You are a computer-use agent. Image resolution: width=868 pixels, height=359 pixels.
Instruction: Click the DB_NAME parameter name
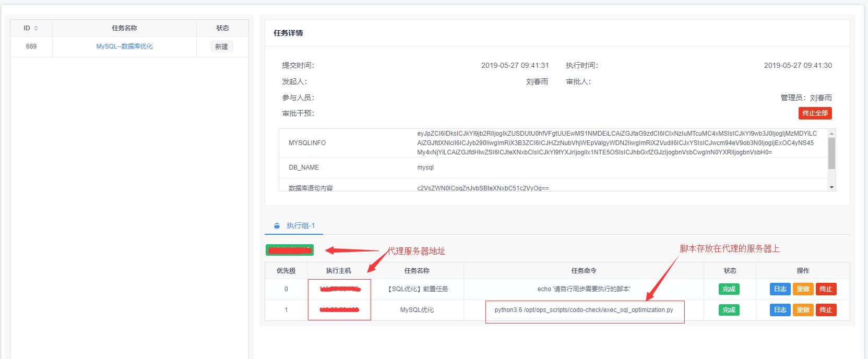pyautogui.click(x=304, y=167)
